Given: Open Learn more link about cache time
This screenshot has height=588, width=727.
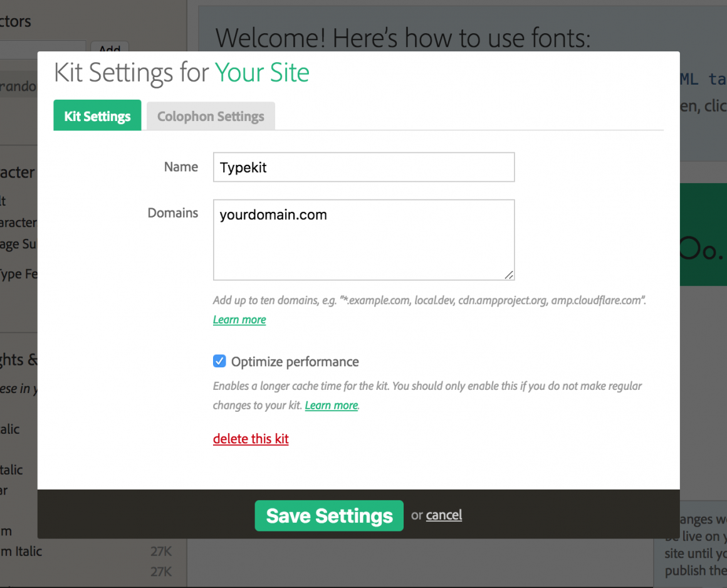Looking at the screenshot, I should pyautogui.click(x=331, y=406).
